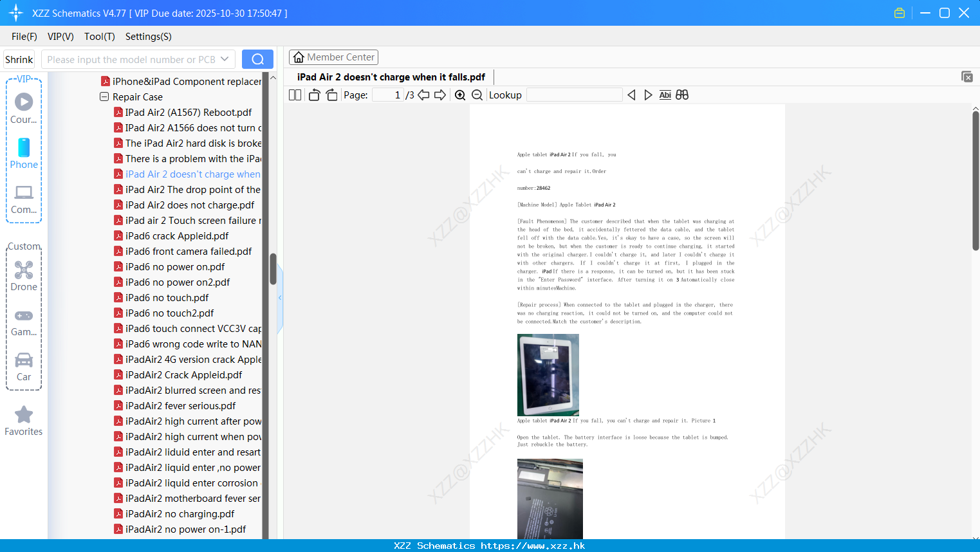Select the Computer category icon
This screenshot has height=552, width=980.
pyautogui.click(x=24, y=199)
